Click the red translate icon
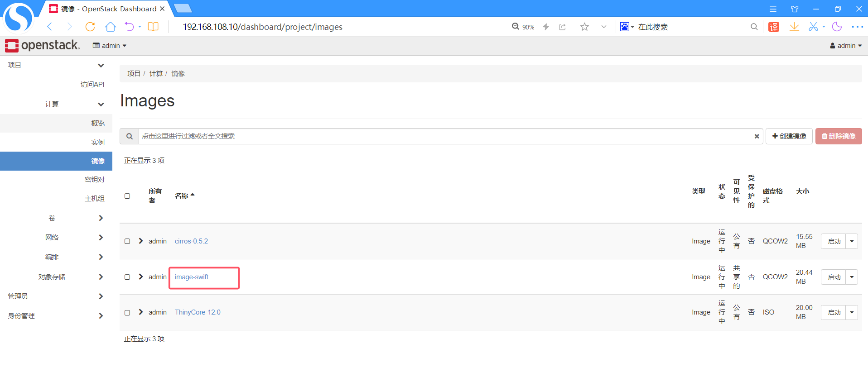This screenshot has height=377, width=868. click(774, 27)
